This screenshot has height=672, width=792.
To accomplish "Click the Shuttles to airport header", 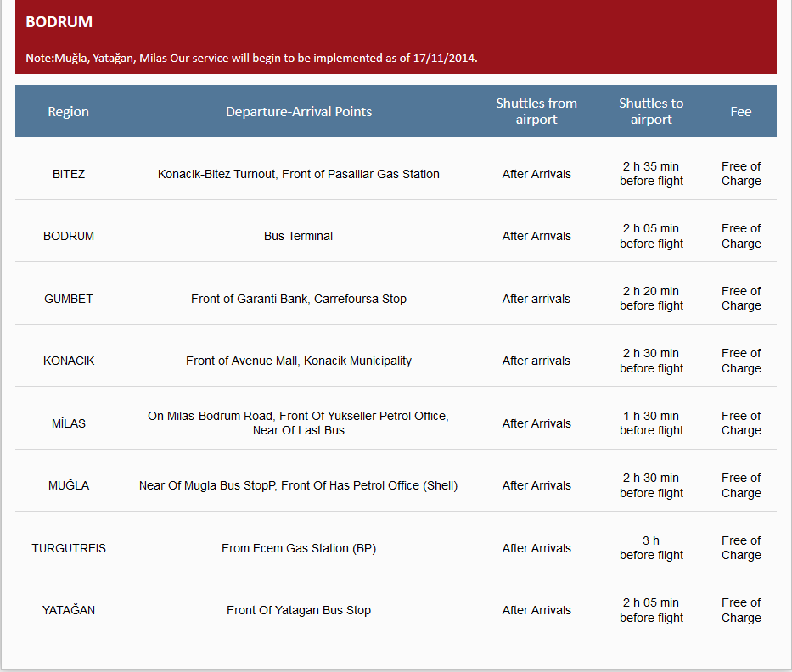I will [x=651, y=111].
